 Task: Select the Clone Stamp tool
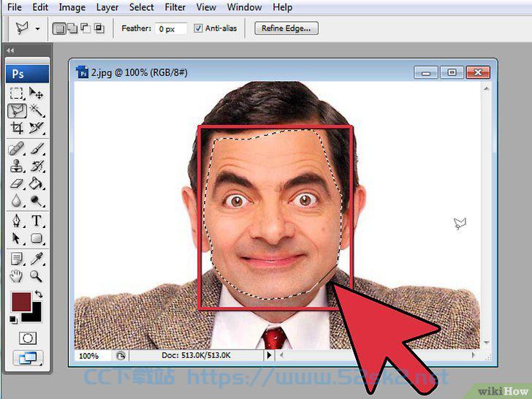click(16, 166)
